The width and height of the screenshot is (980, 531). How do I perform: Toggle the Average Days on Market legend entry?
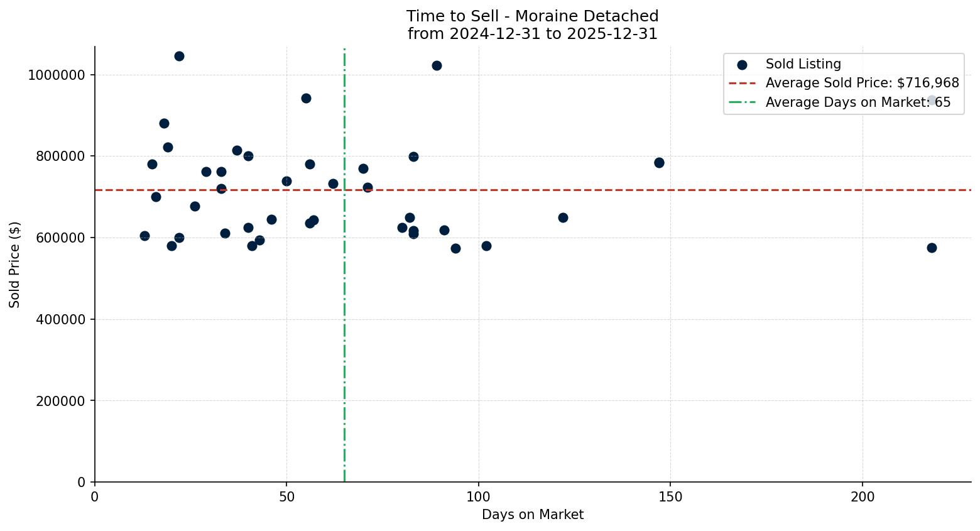click(858, 102)
